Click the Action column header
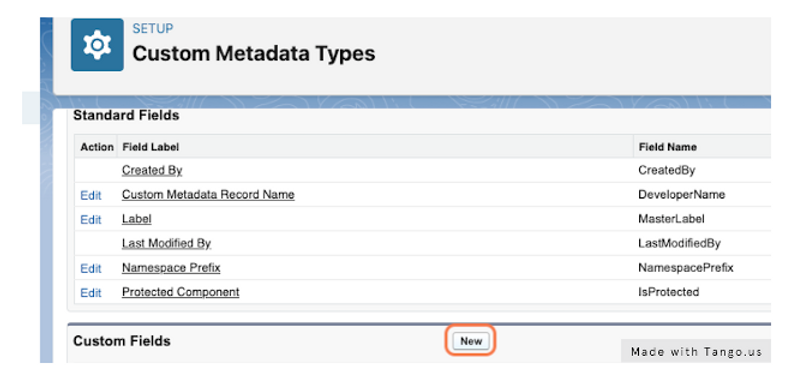The width and height of the screenshot is (797, 380). [x=97, y=147]
